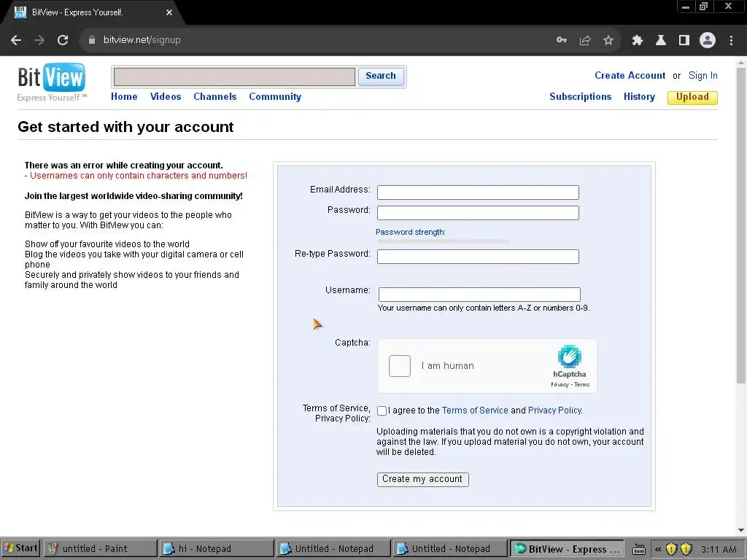747x560 pixels.
Task: Open the Community navigation link
Action: pos(275,97)
